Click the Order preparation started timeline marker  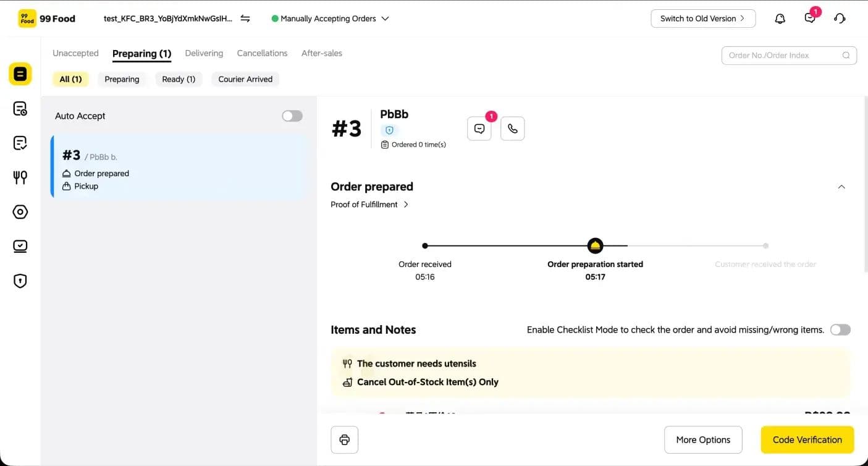[x=595, y=245]
